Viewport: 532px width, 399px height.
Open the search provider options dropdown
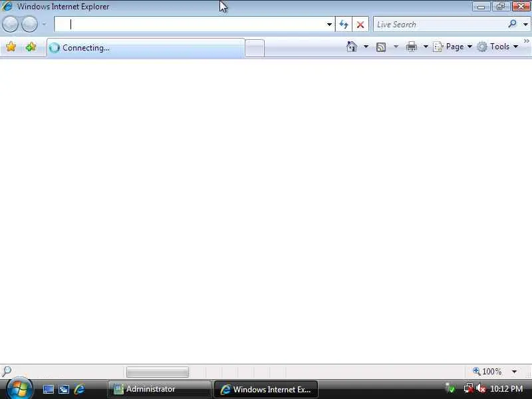[525, 25]
